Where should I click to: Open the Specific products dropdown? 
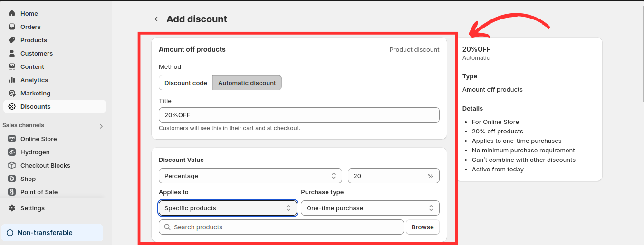228,208
